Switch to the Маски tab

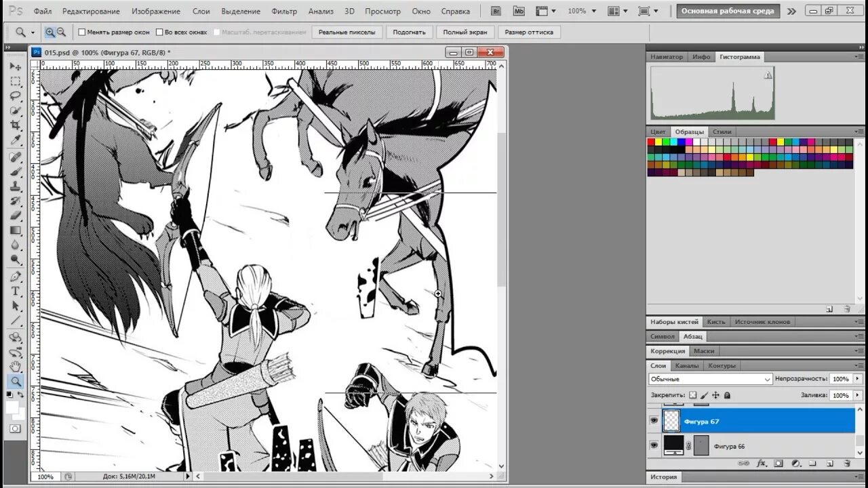tap(704, 351)
